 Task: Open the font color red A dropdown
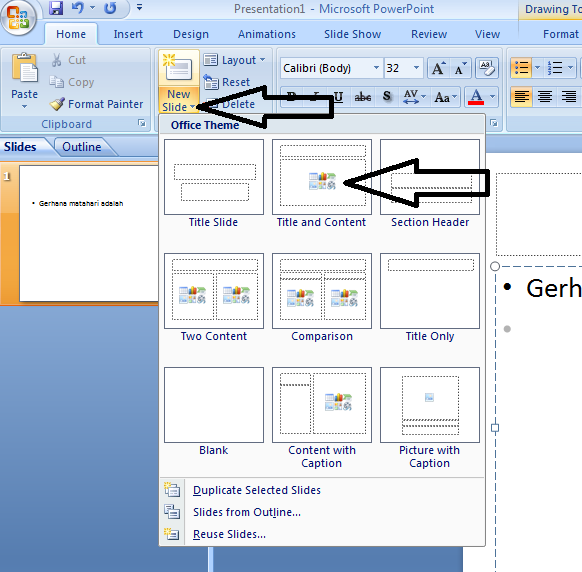[492, 97]
